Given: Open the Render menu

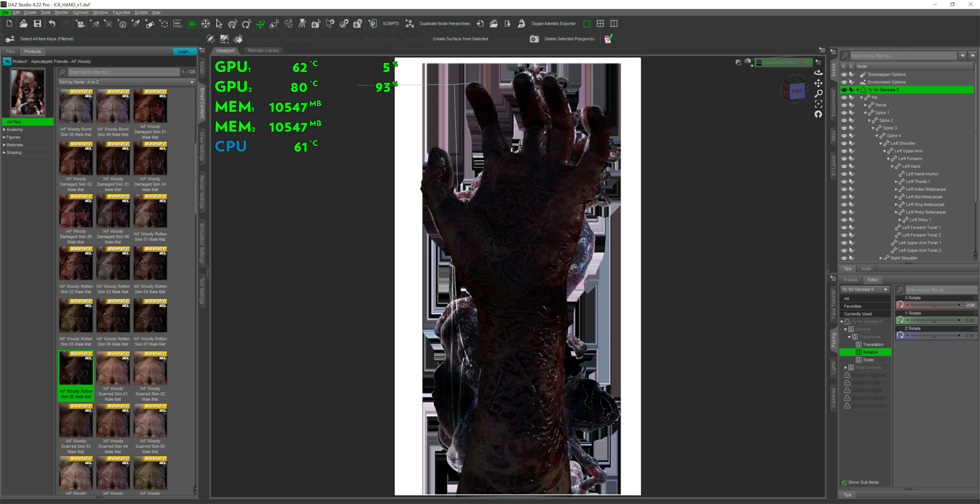Looking at the screenshot, I should coord(61,12).
